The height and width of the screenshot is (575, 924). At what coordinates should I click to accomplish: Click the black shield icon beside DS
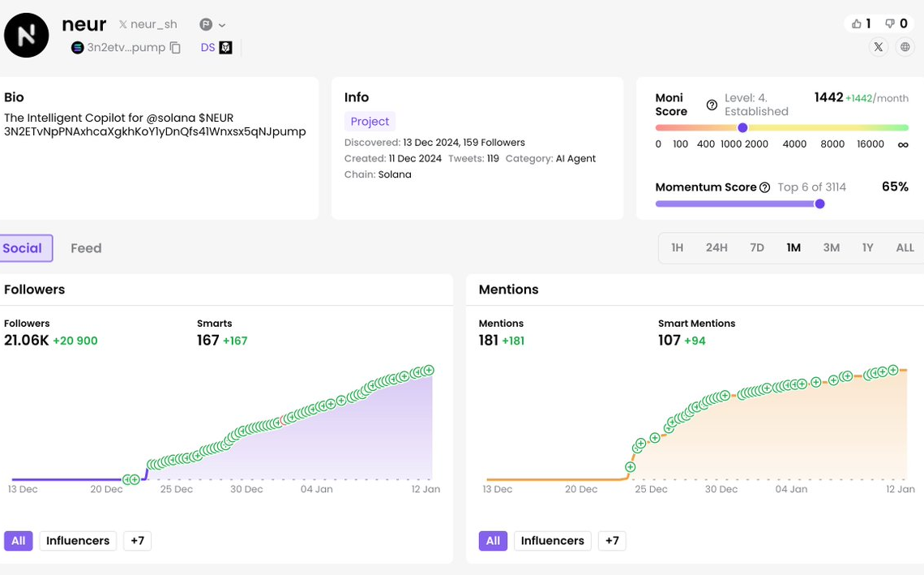point(226,48)
